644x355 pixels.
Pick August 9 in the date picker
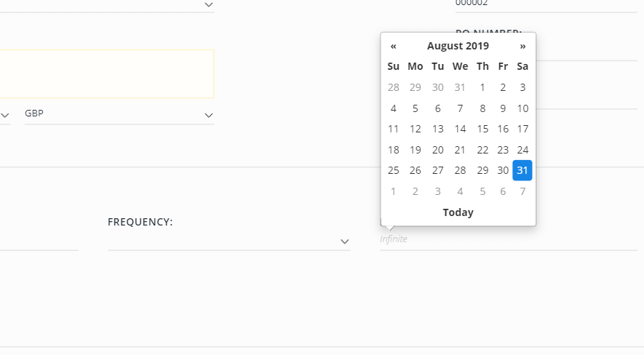coord(503,108)
